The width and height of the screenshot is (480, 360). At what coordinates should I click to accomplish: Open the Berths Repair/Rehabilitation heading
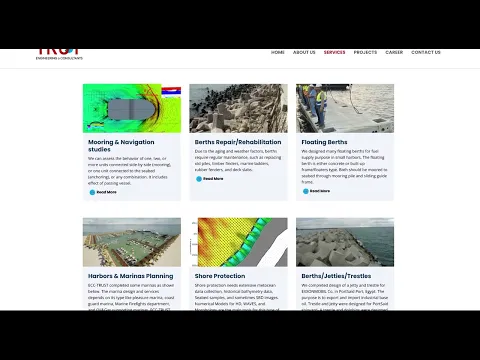pos(238,142)
